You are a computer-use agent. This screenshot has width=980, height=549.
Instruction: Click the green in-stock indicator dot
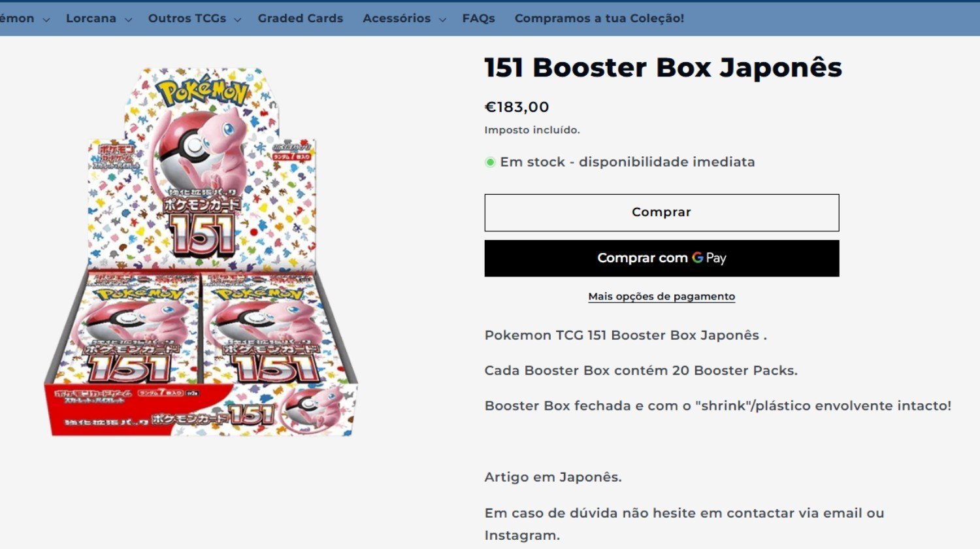click(x=490, y=162)
